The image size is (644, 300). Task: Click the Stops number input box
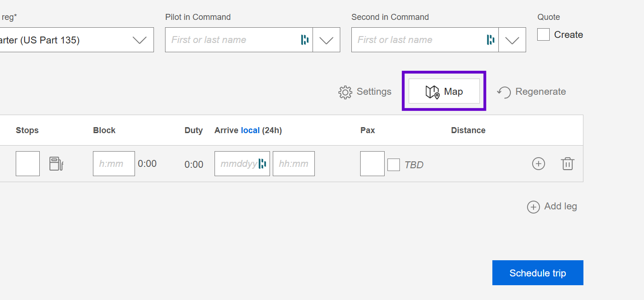click(x=28, y=164)
